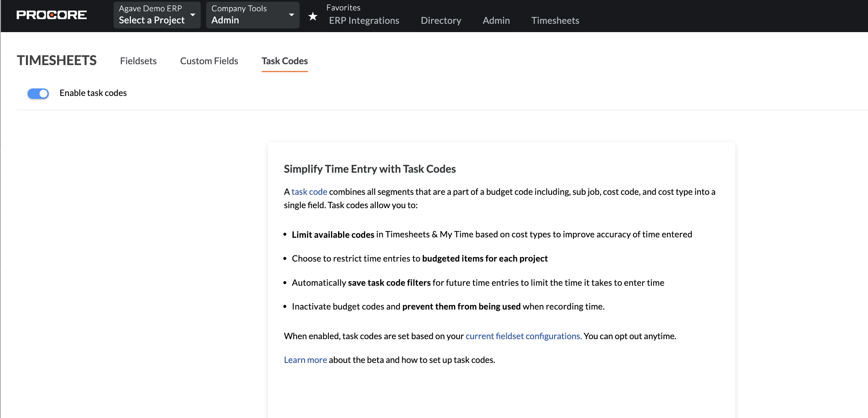Go to Directory in the top bar
868x418 pixels.
[441, 20]
